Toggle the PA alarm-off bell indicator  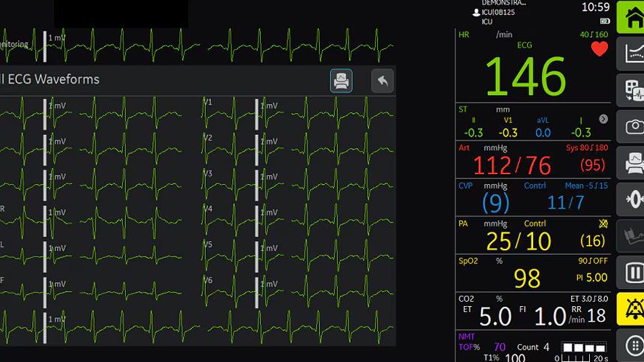603,224
